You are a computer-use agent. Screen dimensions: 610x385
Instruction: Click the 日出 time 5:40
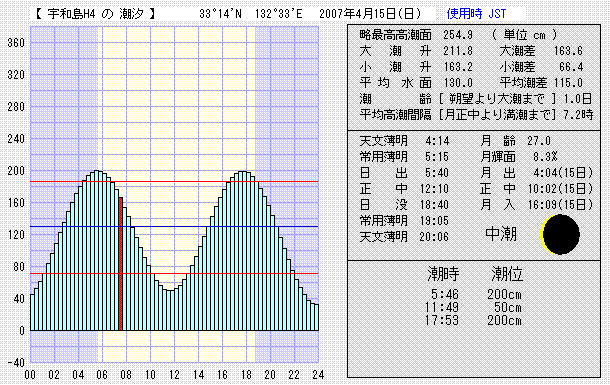(437, 173)
